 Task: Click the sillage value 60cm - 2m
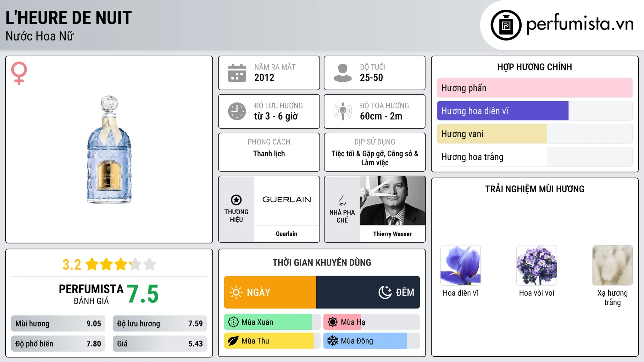pyautogui.click(x=381, y=116)
